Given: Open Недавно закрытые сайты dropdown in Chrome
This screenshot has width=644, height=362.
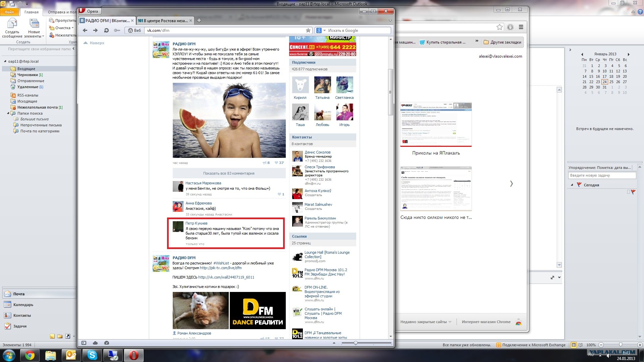Looking at the screenshot, I should click(x=426, y=322).
